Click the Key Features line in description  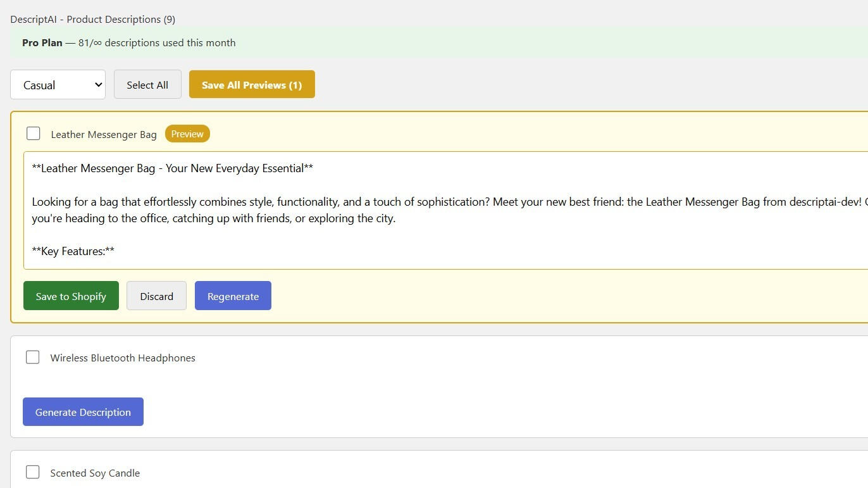[x=73, y=251]
